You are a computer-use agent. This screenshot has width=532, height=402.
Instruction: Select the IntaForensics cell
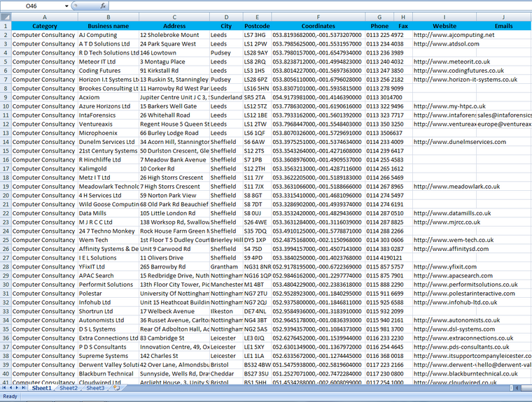108,115
